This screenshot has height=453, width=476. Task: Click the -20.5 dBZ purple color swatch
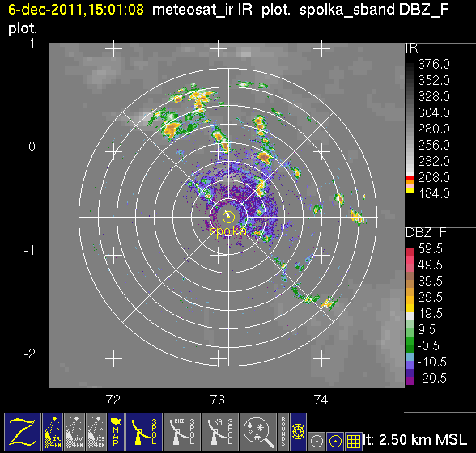tap(410, 381)
